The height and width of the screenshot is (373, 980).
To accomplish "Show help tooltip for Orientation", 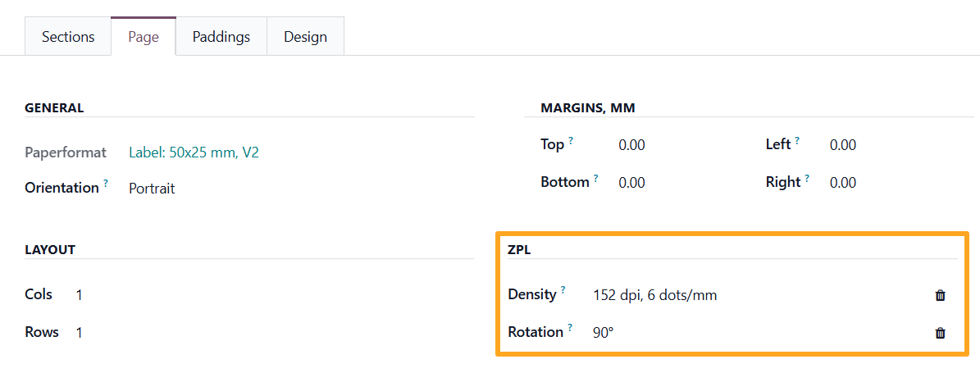I will (x=106, y=184).
